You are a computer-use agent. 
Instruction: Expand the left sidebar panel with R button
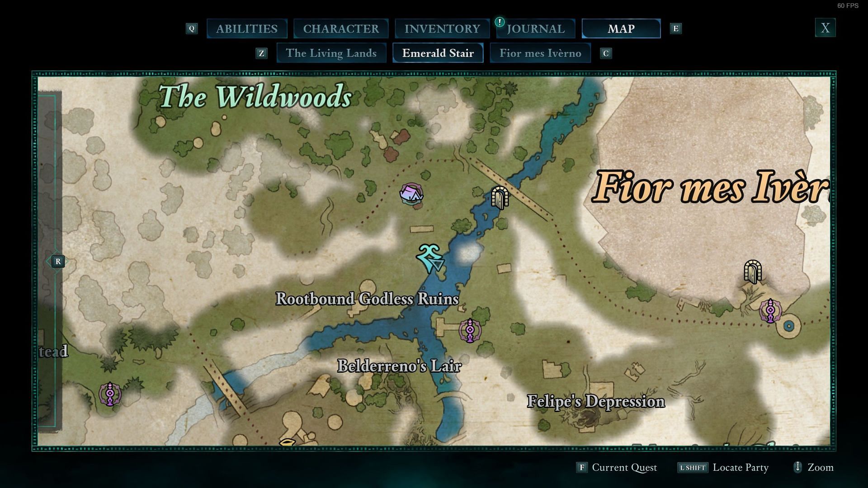pyautogui.click(x=58, y=261)
